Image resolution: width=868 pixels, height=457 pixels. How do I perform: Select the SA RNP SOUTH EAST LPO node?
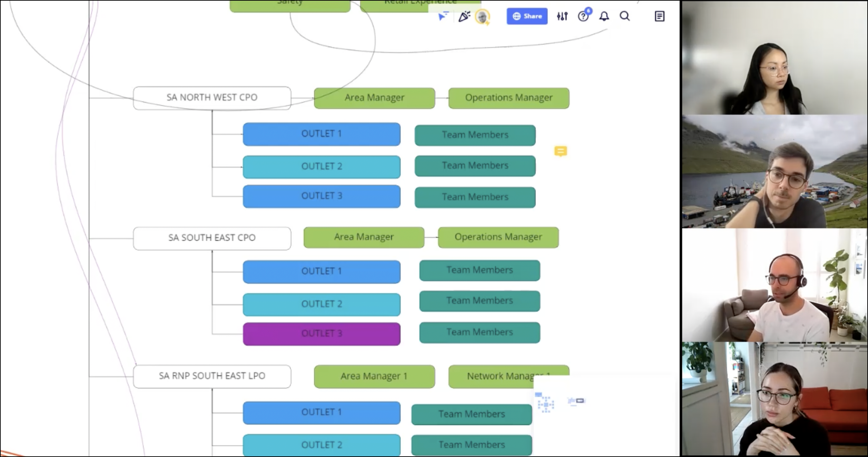point(212,376)
